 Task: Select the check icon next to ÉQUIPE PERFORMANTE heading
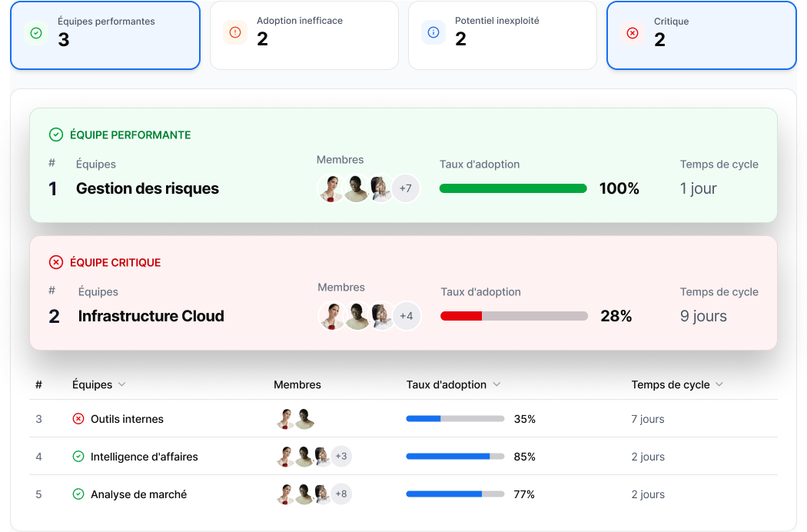pyautogui.click(x=56, y=135)
